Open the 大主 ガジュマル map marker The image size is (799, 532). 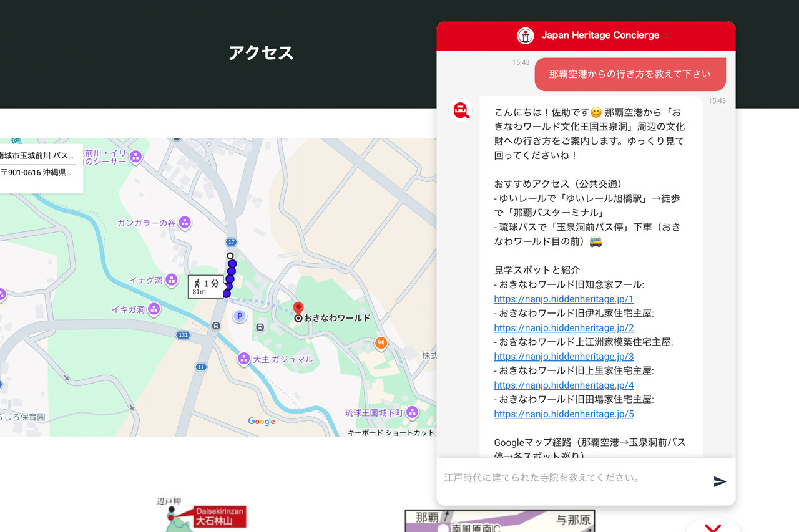tap(244, 359)
